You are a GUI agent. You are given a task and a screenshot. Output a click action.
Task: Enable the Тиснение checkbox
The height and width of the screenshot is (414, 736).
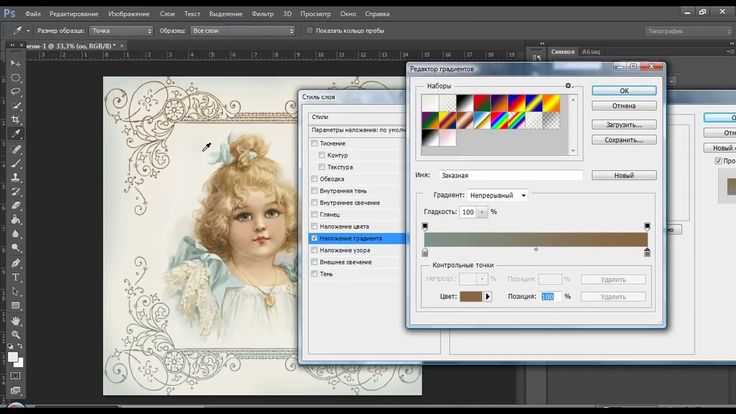[316, 143]
